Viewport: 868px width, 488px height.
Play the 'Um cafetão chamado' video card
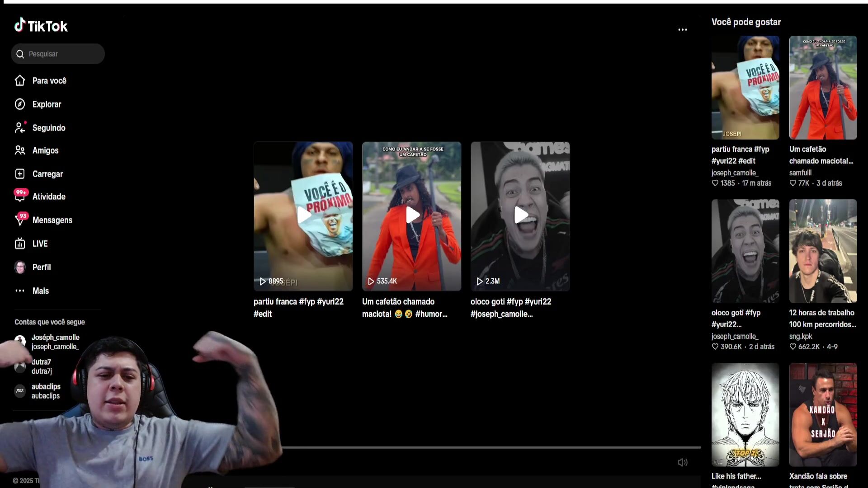pos(412,216)
